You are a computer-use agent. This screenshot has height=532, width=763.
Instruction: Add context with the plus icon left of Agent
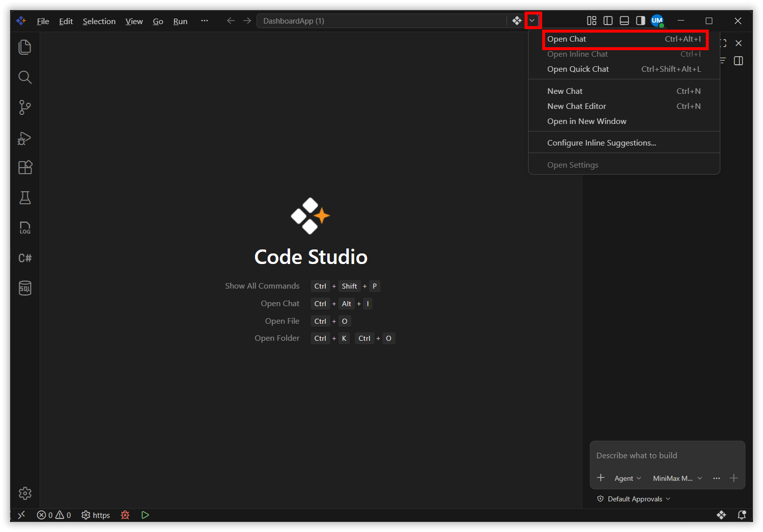[x=601, y=478]
